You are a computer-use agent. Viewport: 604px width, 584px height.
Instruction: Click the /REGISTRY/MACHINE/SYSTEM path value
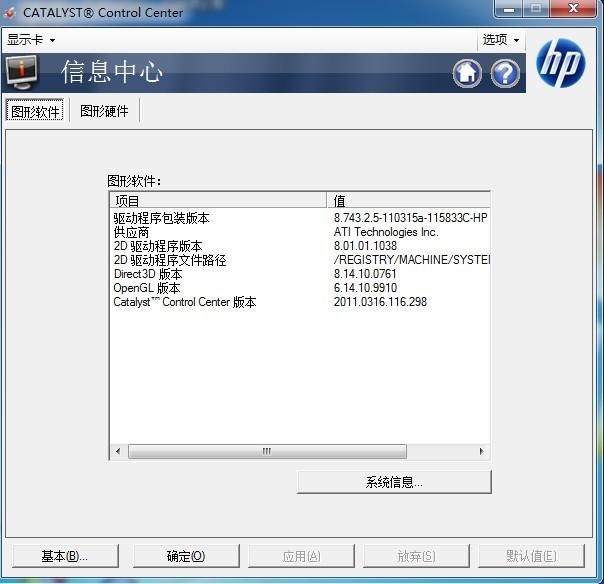point(412,260)
